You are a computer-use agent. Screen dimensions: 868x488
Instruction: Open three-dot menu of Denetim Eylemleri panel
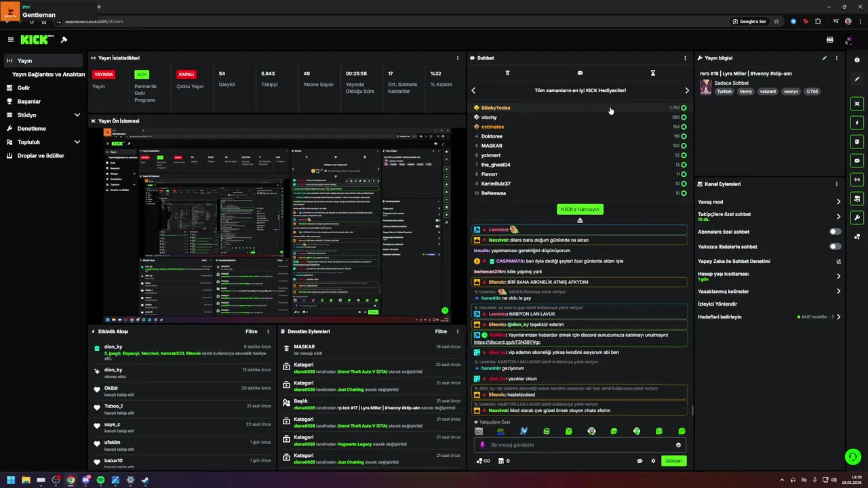[x=457, y=331]
